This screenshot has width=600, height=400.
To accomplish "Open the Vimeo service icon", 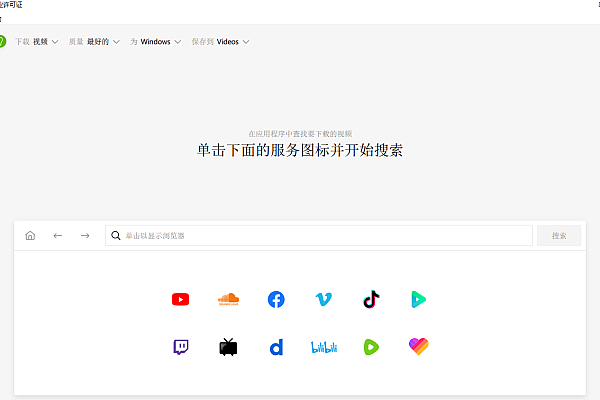I will coord(324,299).
